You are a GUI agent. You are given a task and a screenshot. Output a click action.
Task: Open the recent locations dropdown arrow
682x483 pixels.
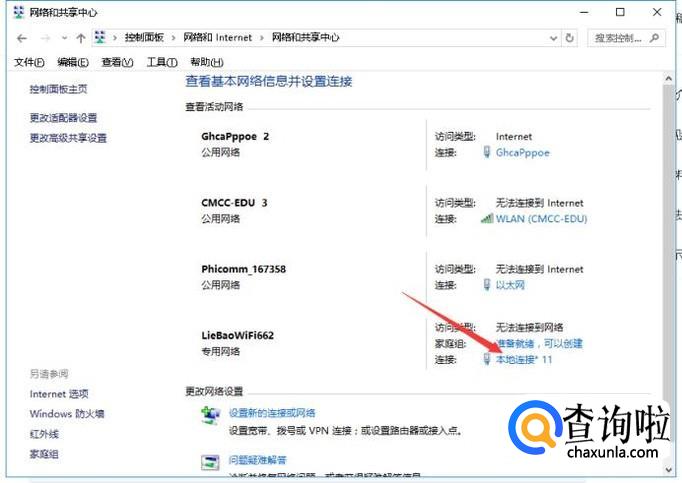click(x=64, y=38)
